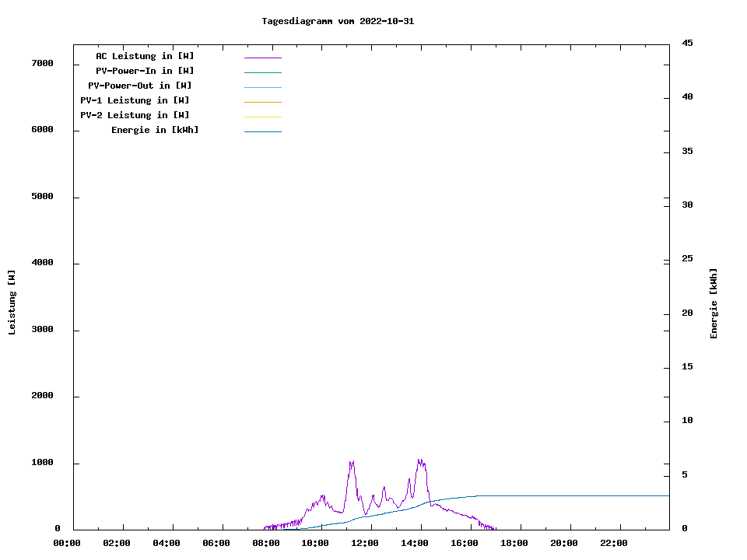747x560 pixels.
Task: Click the chart title 'Tagesdiagramm vom 2022-10-31'
Action: 338,21
